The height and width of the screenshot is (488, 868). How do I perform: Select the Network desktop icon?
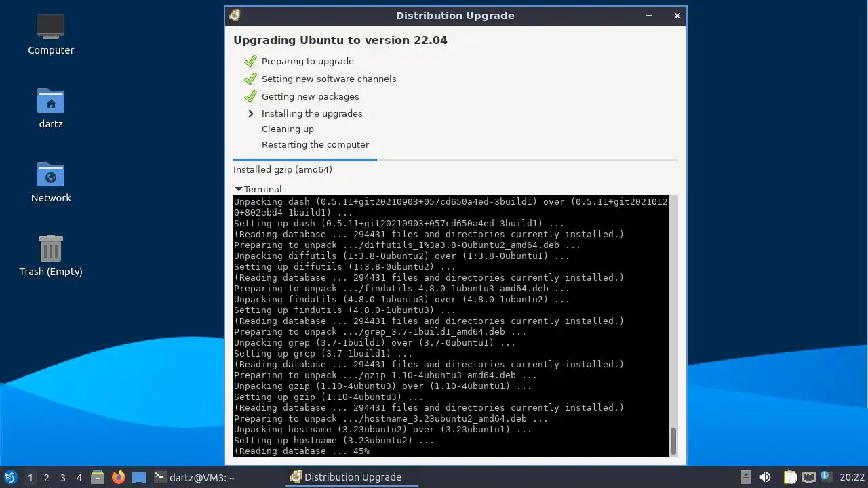(x=51, y=182)
